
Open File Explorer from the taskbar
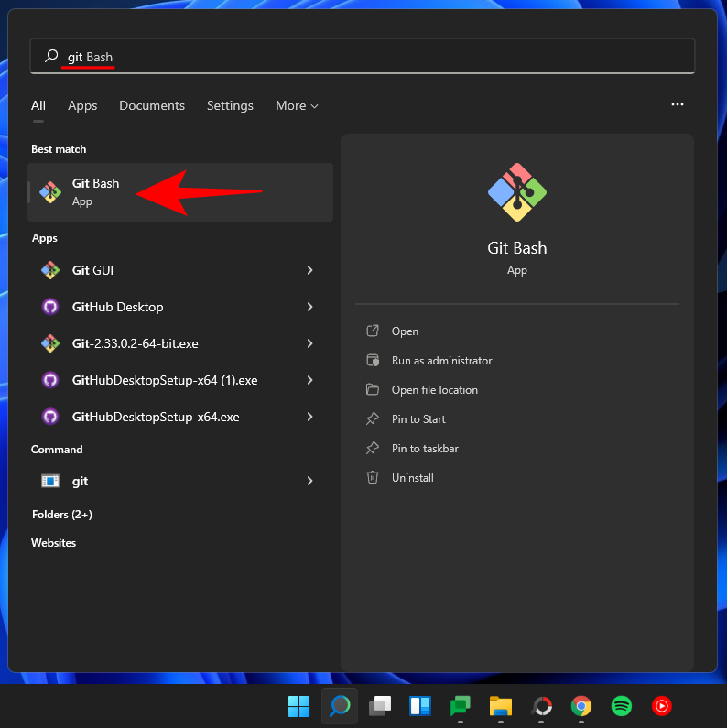point(500,706)
